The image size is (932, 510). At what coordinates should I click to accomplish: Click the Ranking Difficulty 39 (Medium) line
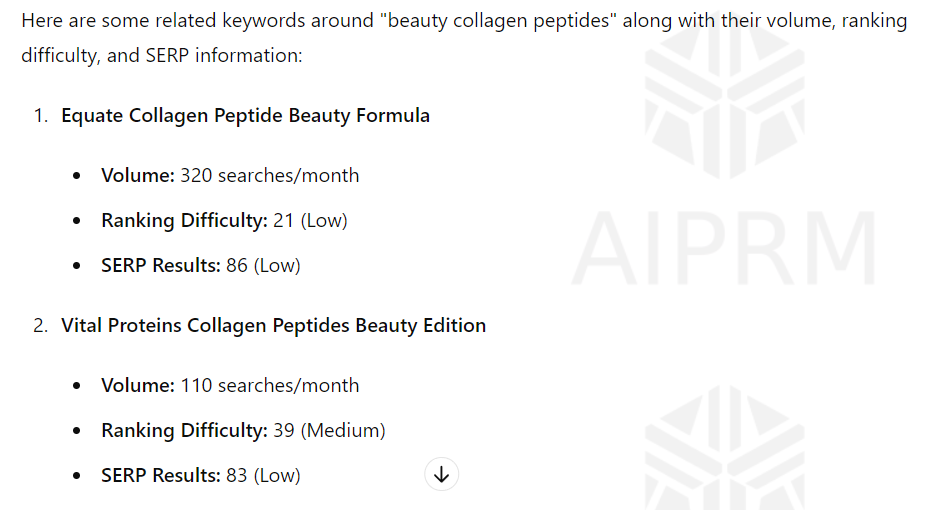[243, 430]
